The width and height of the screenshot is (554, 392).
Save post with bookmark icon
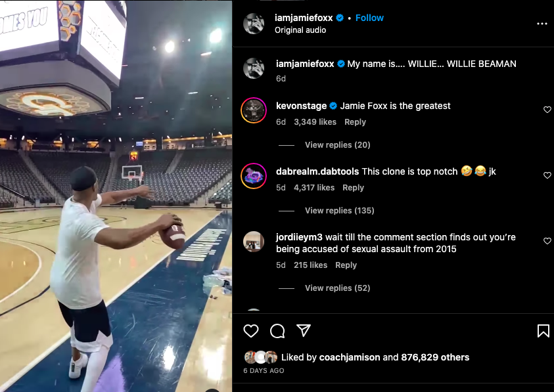click(543, 331)
